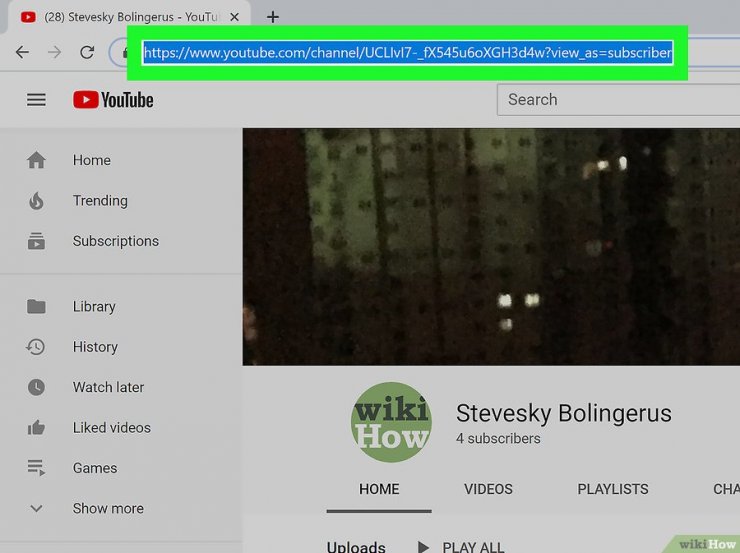Open History in the sidebar
This screenshot has height=553, width=740.
(x=95, y=347)
